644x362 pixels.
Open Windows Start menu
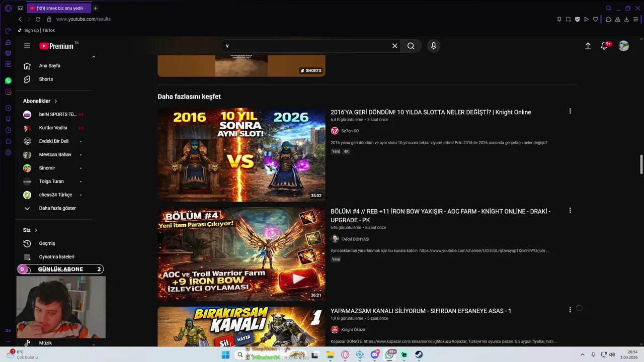(x=225, y=355)
